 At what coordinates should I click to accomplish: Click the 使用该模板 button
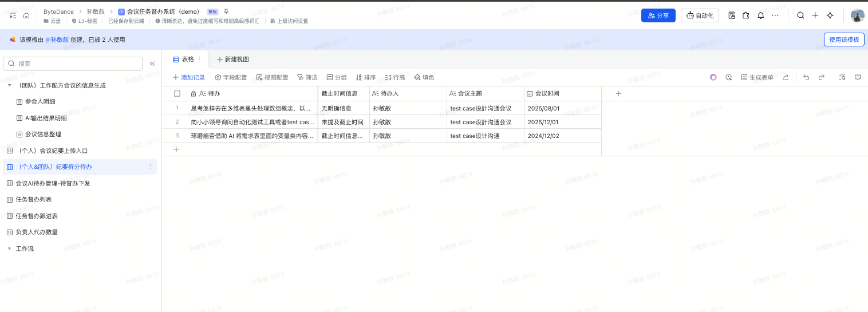tap(843, 40)
